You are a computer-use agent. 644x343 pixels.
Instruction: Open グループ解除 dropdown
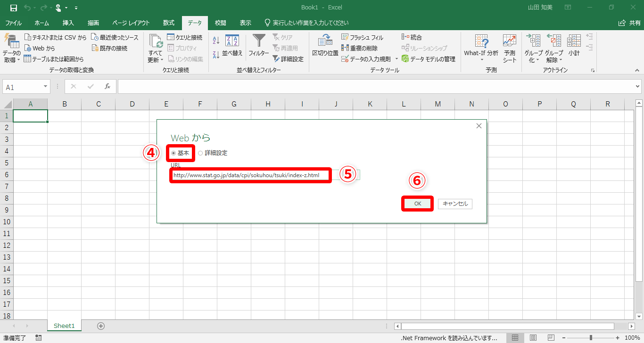click(554, 49)
